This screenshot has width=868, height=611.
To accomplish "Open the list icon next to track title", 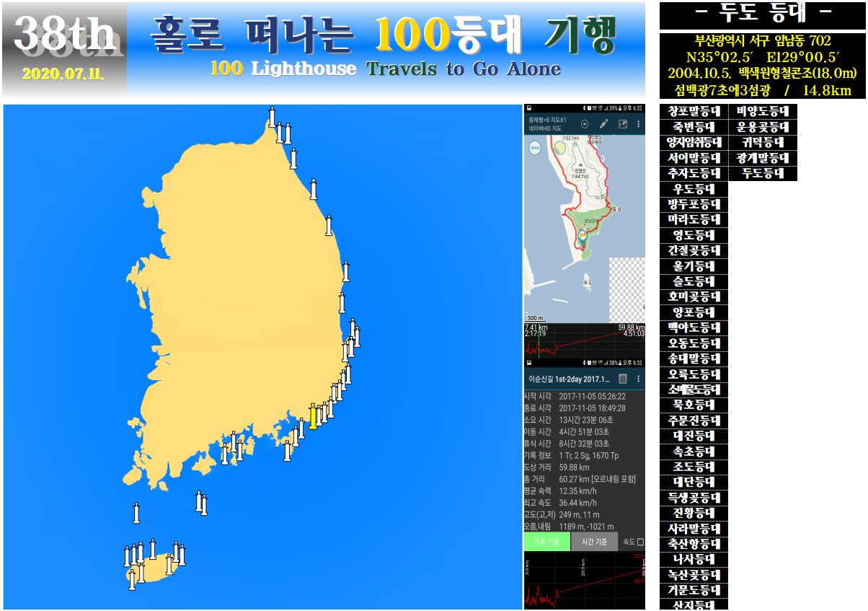I will (623, 379).
